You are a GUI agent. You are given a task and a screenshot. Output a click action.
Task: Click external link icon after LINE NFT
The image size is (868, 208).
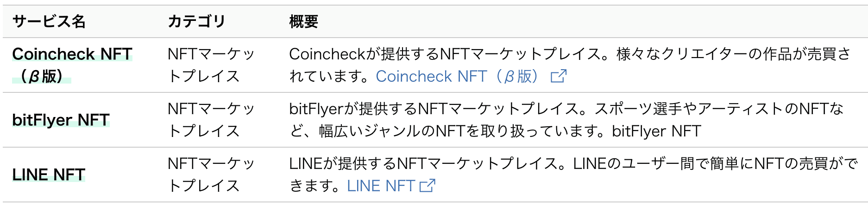point(427,186)
